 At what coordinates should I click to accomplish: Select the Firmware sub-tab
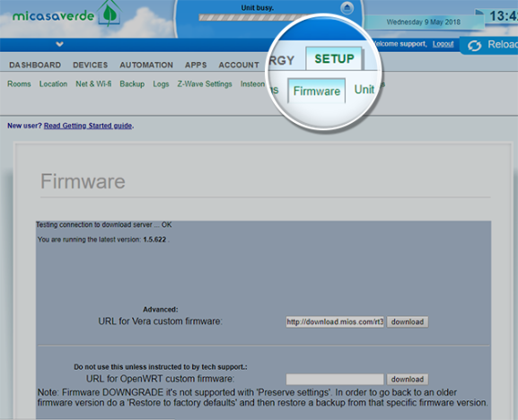tap(317, 91)
